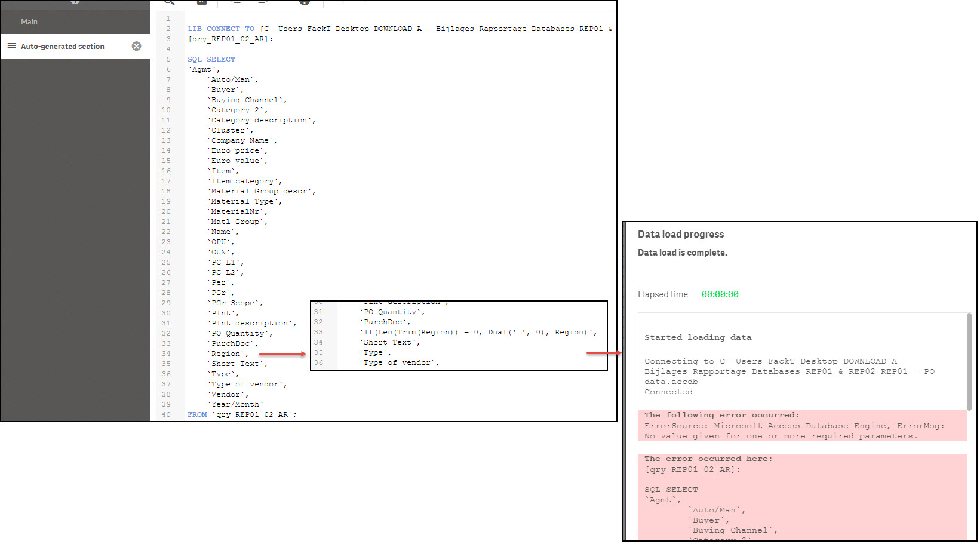Click the `Matl Group` field line

(238, 222)
